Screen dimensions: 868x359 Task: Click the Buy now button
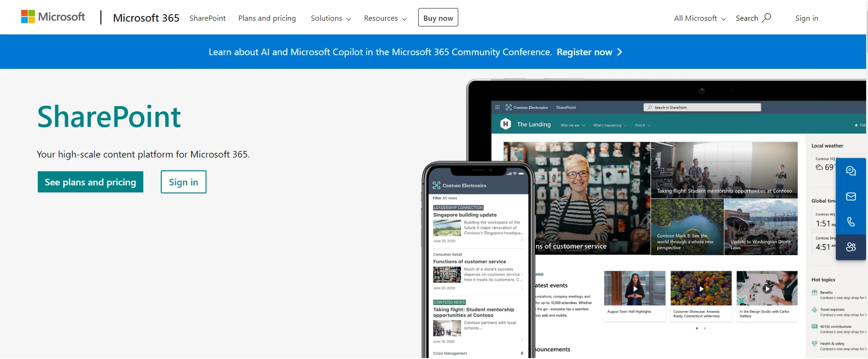coord(438,17)
